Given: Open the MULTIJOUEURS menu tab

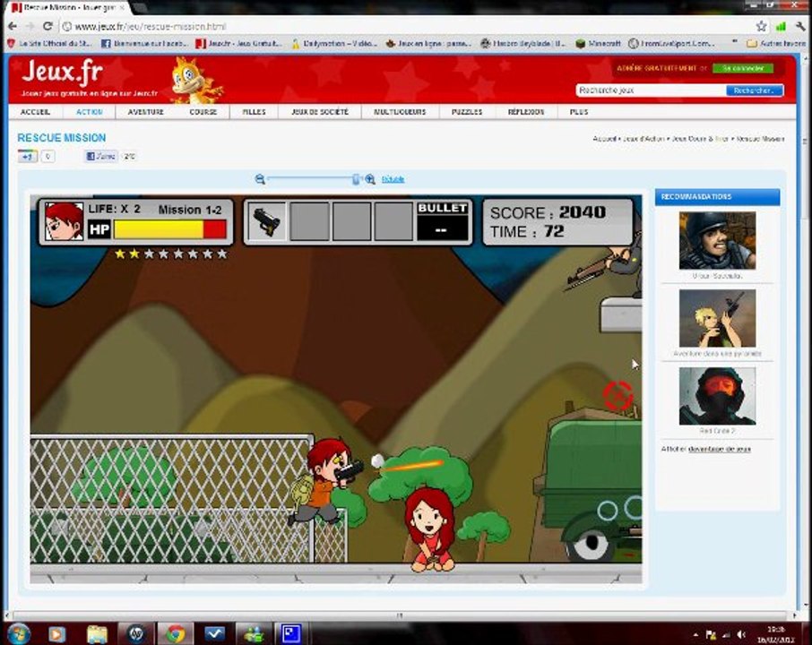Looking at the screenshot, I should 400,112.
